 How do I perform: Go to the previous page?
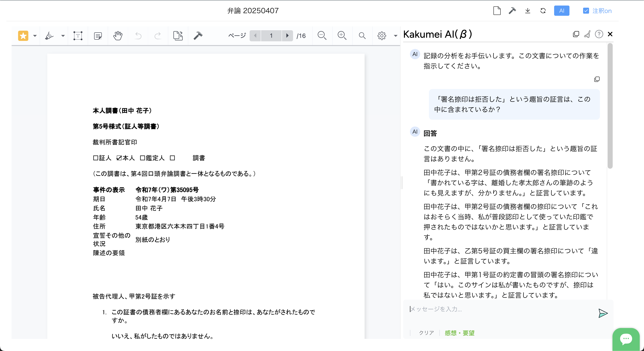255,36
